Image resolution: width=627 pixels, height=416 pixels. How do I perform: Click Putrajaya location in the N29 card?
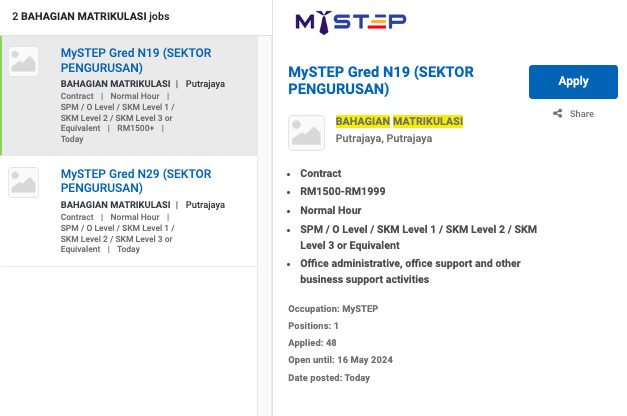[205, 205]
